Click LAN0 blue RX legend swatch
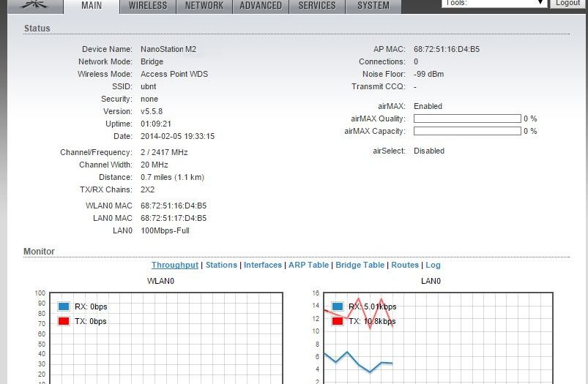The height and width of the screenshot is (384, 588). click(337, 306)
